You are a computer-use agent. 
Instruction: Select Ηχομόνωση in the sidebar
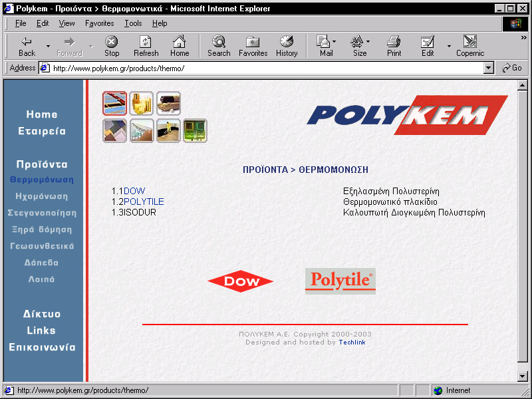pyautogui.click(x=42, y=196)
